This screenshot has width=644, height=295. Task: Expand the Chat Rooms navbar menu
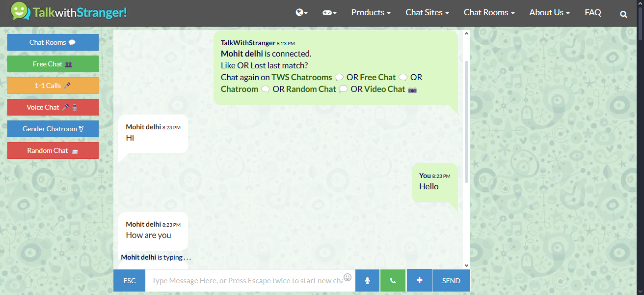(489, 13)
